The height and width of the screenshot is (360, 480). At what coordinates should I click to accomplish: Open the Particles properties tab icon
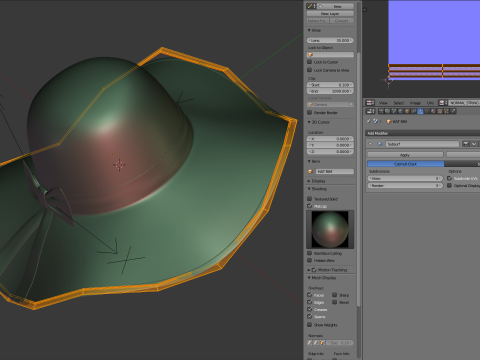(446, 111)
